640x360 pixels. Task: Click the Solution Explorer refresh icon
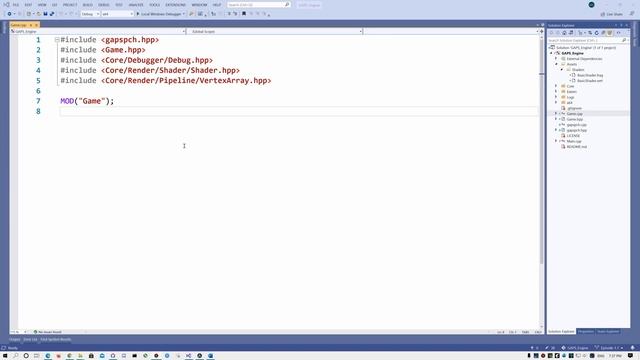pyautogui.click(x=596, y=33)
